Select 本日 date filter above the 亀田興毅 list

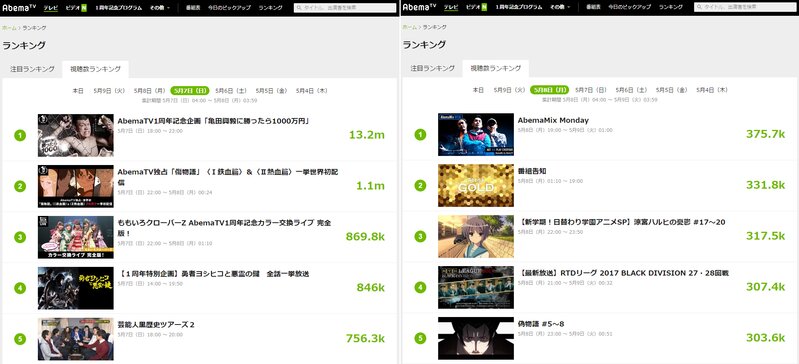click(x=77, y=90)
